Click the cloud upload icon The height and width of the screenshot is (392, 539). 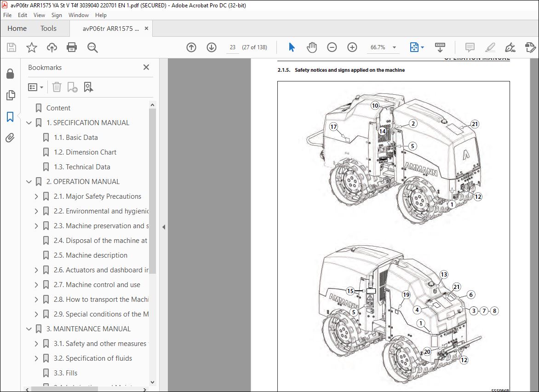(x=52, y=47)
